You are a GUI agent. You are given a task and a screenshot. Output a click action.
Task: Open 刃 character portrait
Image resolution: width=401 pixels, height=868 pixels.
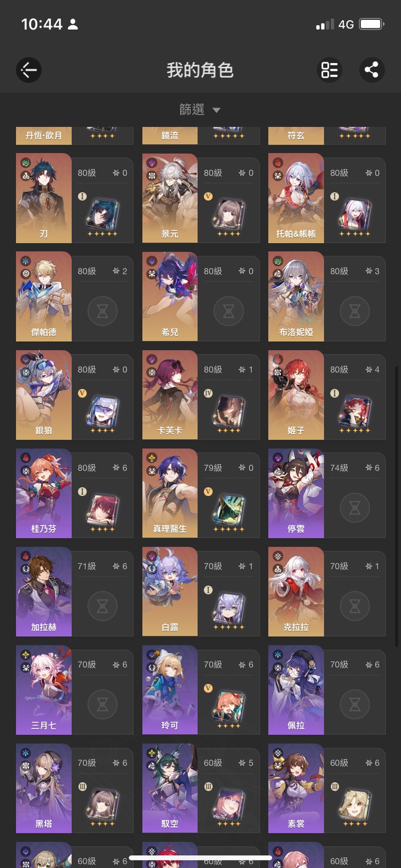(44, 198)
